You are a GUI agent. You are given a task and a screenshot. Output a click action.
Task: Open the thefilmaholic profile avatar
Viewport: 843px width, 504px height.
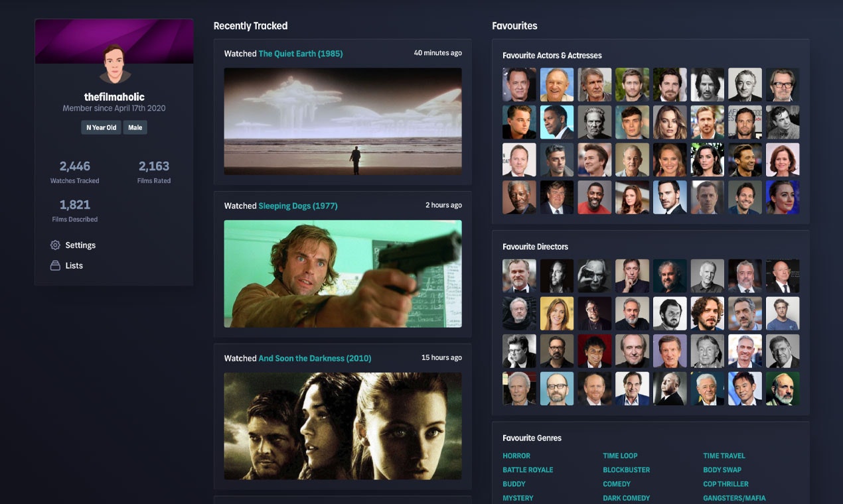tap(114, 64)
